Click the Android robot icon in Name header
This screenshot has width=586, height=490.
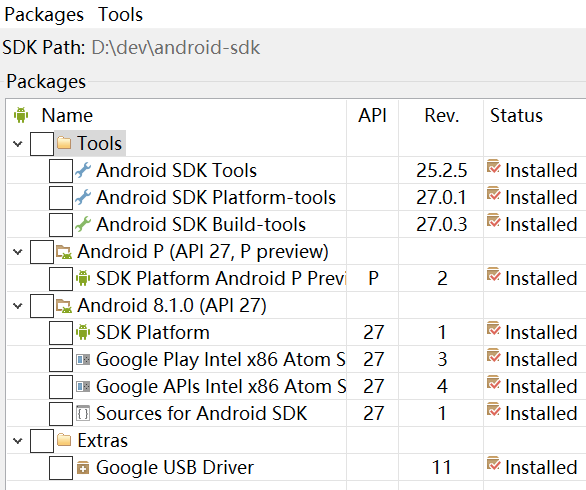point(21,115)
